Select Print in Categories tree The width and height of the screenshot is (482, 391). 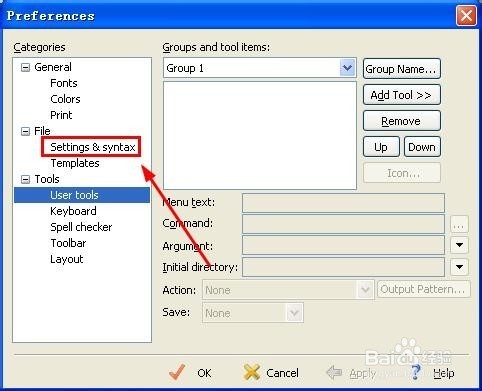point(61,115)
